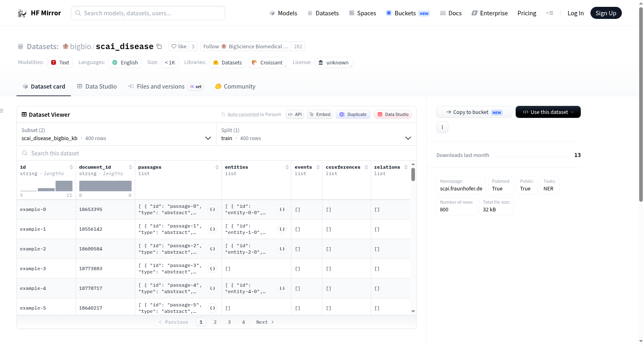The width and height of the screenshot is (644, 345).
Task: Sort by the events column
Action: 318,167
